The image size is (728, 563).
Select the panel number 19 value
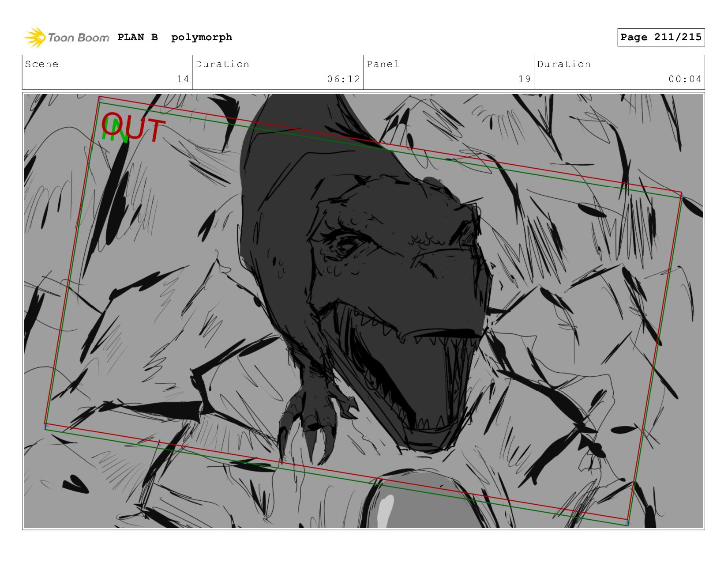pyautogui.click(x=525, y=79)
